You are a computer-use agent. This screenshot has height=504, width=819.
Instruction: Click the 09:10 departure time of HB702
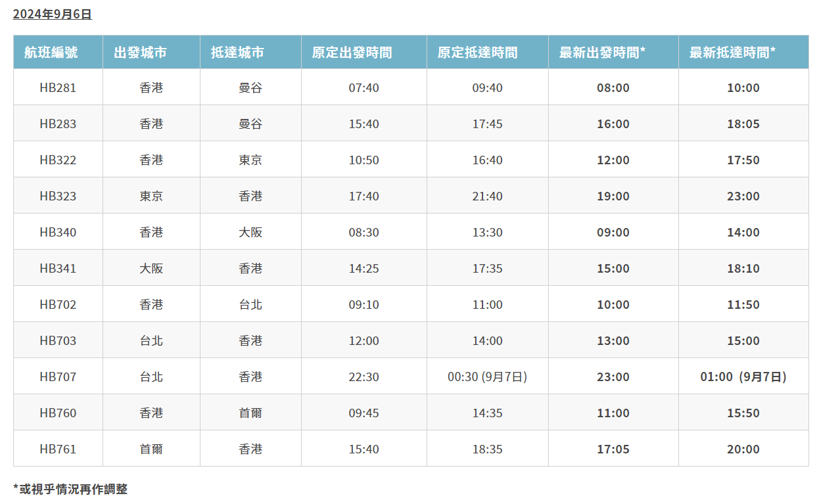(364, 304)
